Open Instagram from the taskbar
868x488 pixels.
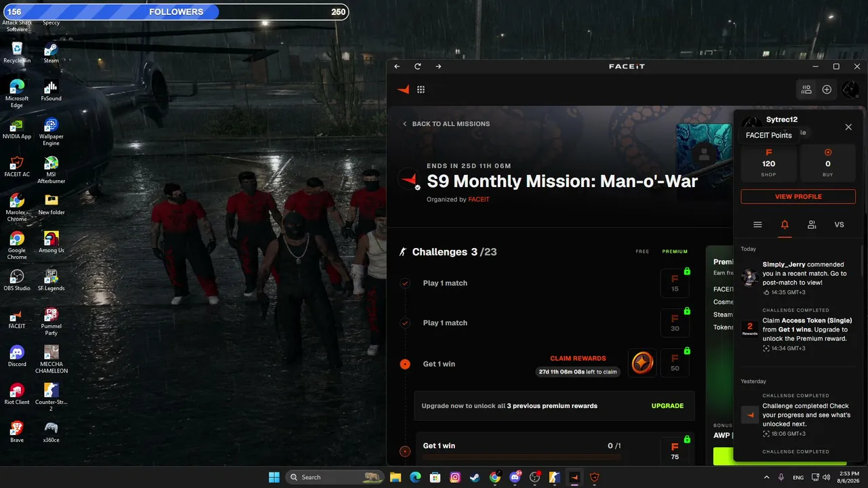click(x=455, y=477)
